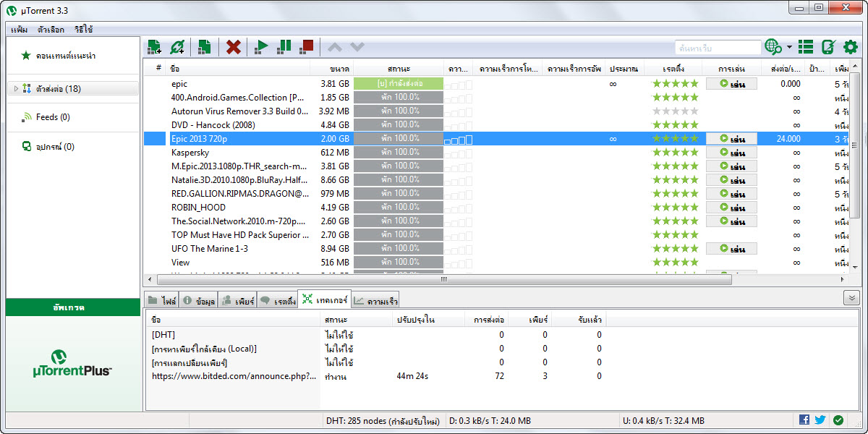
Task: Sort by the 'ขนาด' size column header
Action: [x=331, y=69]
